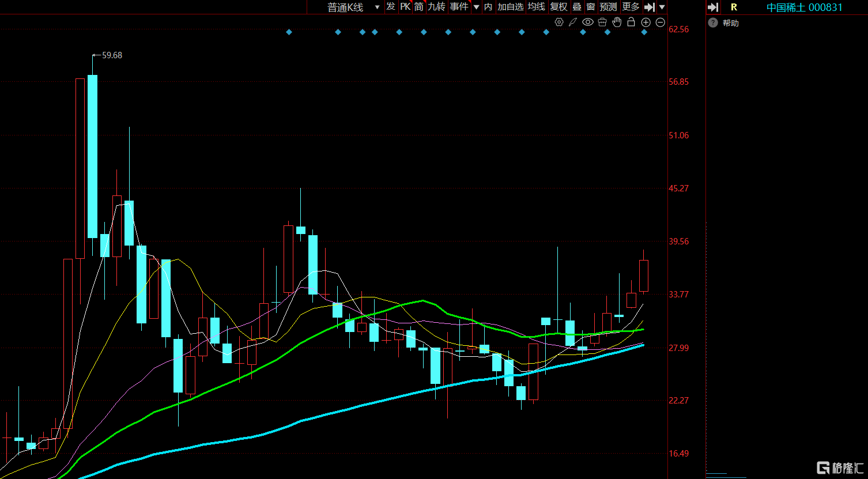Click the 27.99 price axis label

pyautogui.click(x=679, y=348)
